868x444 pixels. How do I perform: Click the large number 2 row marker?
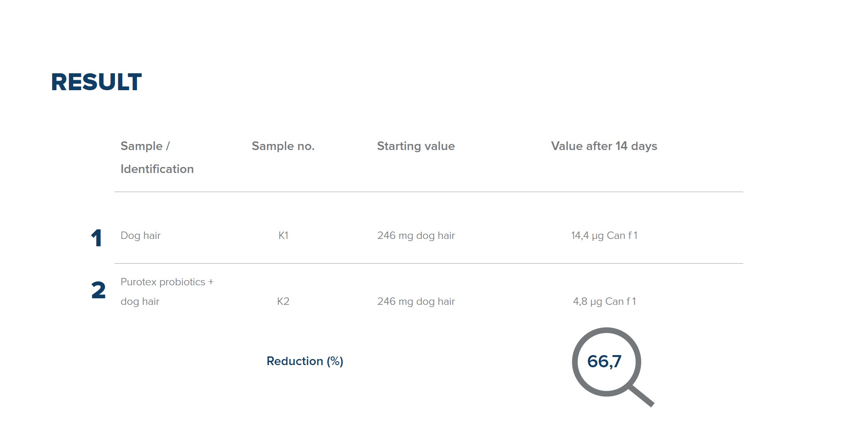tap(98, 290)
